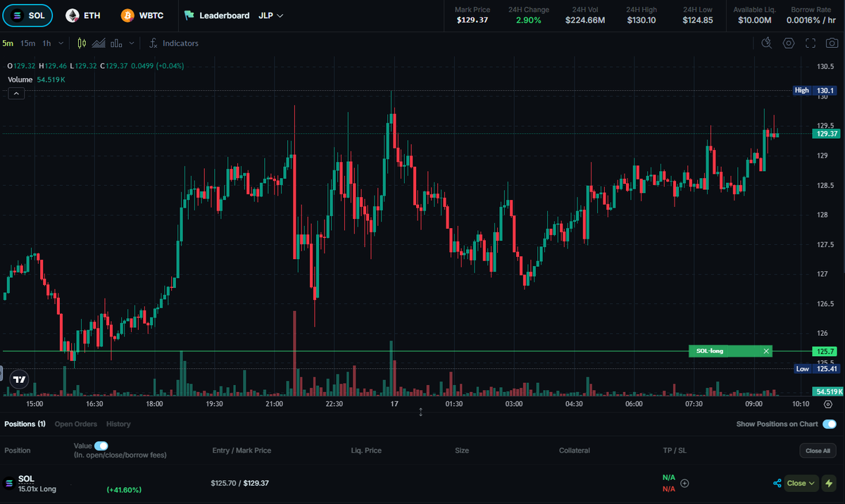The image size is (845, 504).
Task: Click the 24H High $130.10 value
Action: (x=641, y=20)
